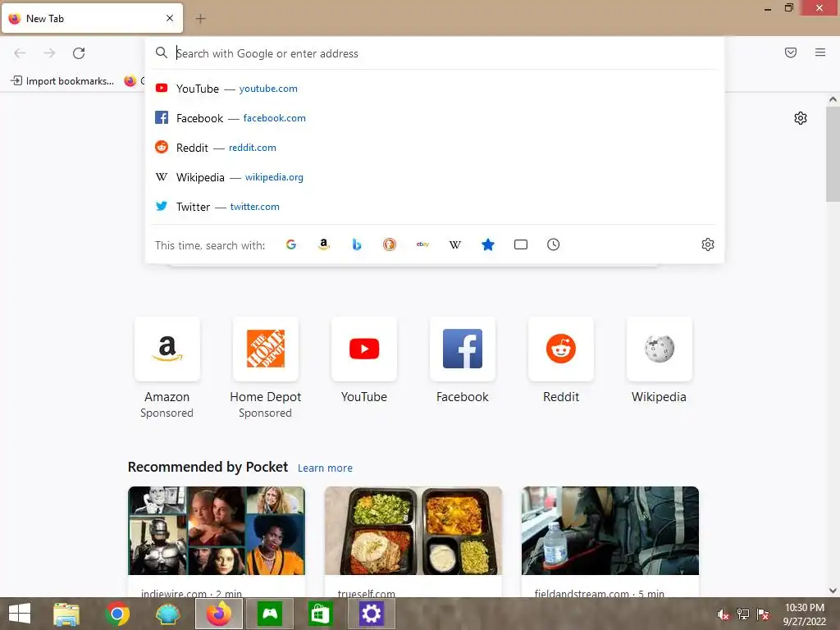Personalize new tab page gear icon
Screen dimensions: 840x630
(801, 118)
